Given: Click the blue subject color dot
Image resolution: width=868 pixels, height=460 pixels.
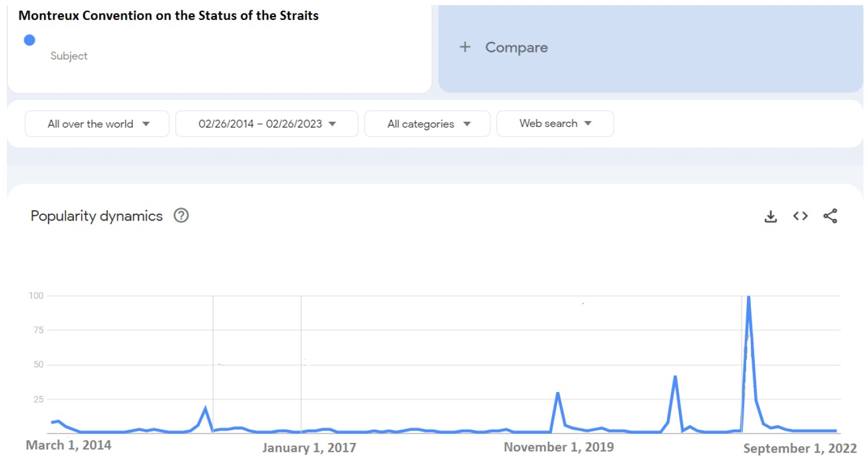Looking at the screenshot, I should tap(30, 40).
